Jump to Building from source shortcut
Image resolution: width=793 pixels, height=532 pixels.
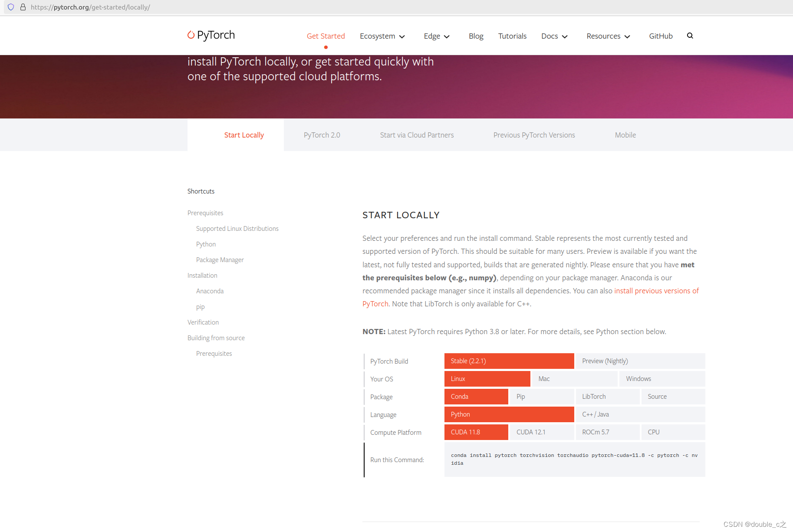(216, 338)
